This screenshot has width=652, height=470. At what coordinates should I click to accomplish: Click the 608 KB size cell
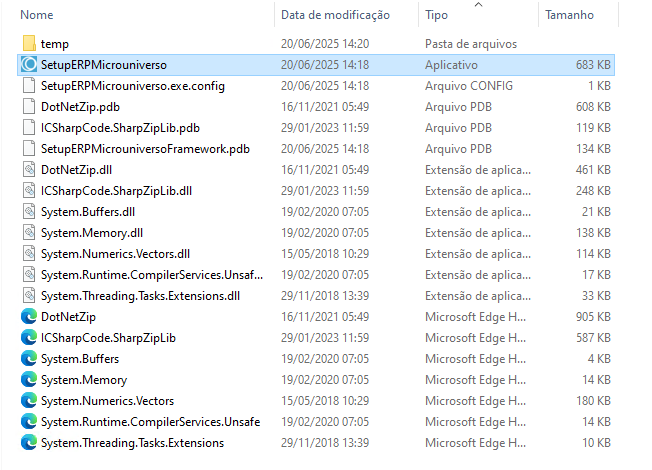click(x=593, y=107)
